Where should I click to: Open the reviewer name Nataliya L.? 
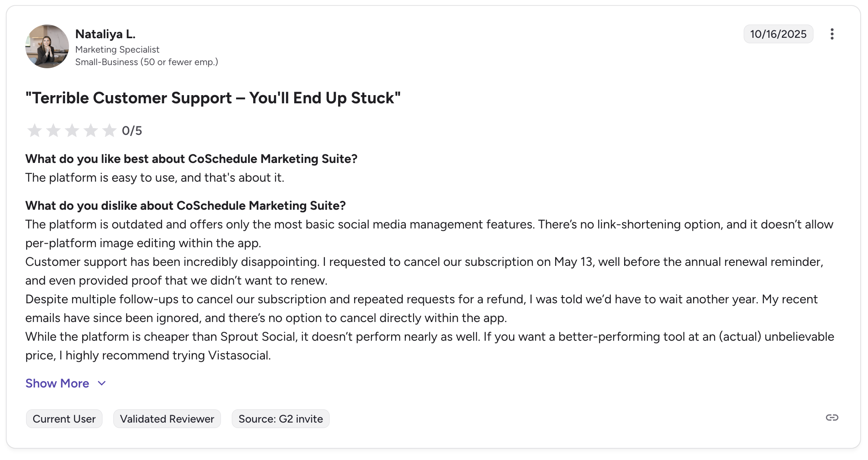[x=106, y=34]
